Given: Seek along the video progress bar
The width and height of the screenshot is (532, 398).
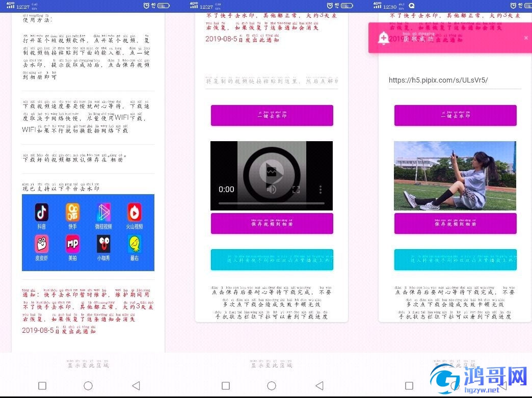Looking at the screenshot, I should tap(272, 203).
